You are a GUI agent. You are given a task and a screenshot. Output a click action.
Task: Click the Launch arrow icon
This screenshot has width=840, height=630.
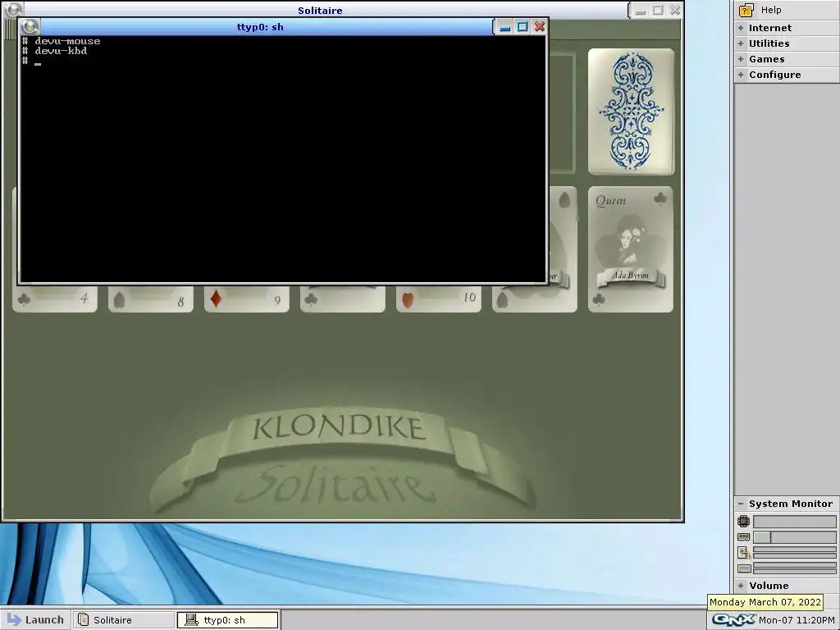pyautogui.click(x=14, y=620)
